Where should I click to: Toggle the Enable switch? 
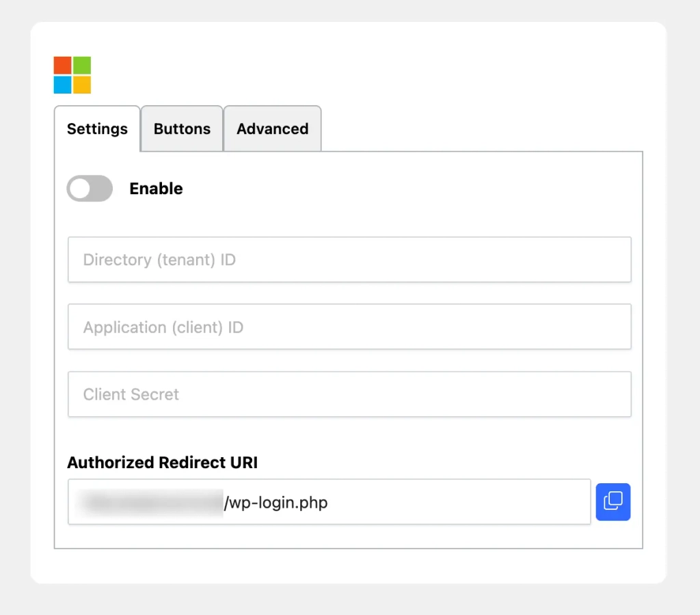[x=90, y=189]
